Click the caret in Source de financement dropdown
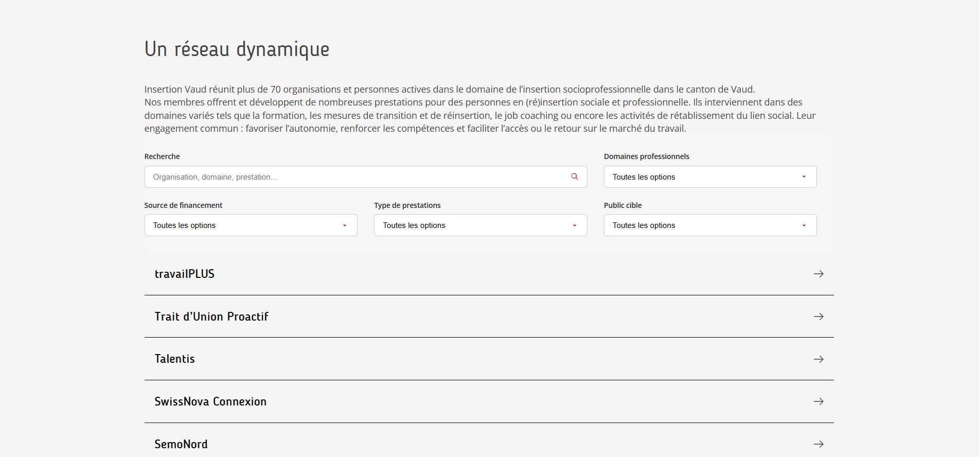The image size is (980, 457). pyautogui.click(x=345, y=225)
